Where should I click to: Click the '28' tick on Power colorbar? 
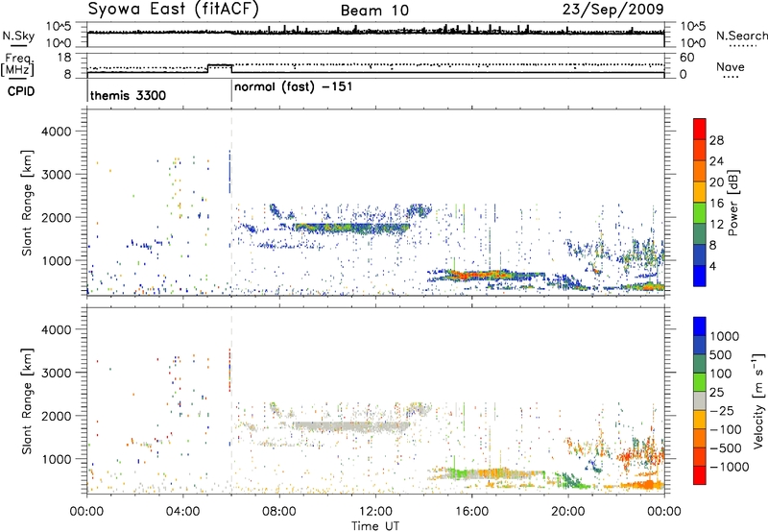(716, 140)
